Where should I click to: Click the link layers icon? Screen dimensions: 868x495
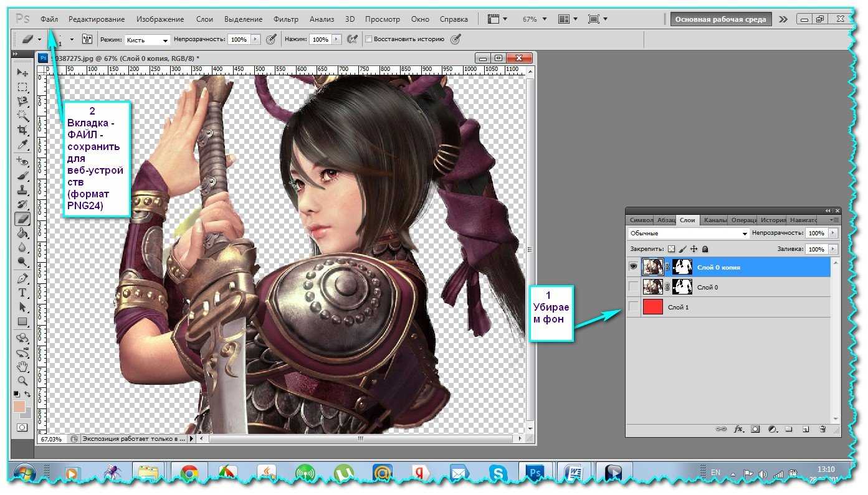click(x=722, y=429)
